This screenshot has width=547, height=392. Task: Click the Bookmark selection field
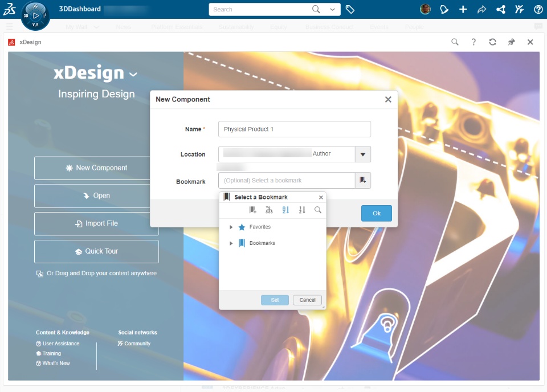coord(287,180)
